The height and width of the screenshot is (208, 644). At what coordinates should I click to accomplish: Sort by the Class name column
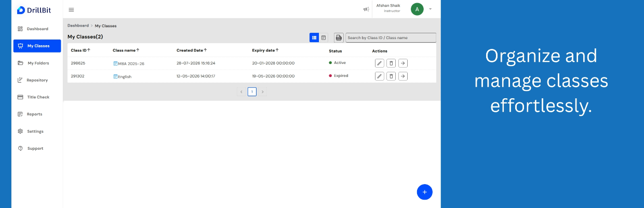126,50
